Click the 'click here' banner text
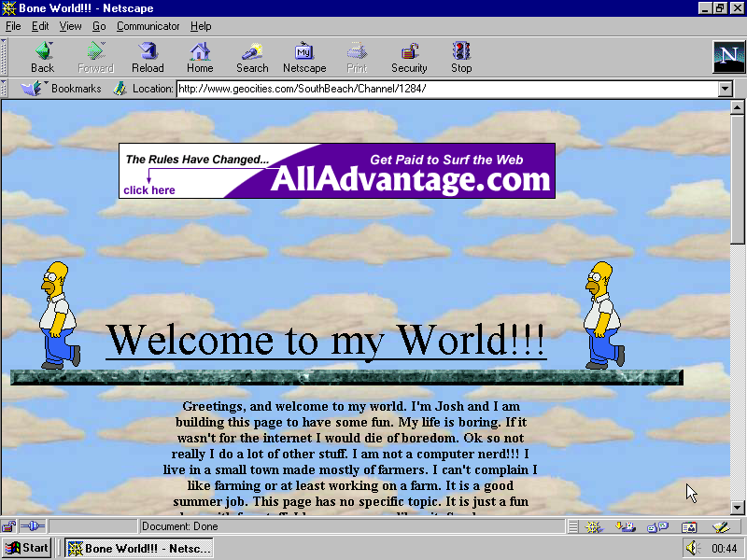This screenshot has height=560, width=747. (x=149, y=190)
